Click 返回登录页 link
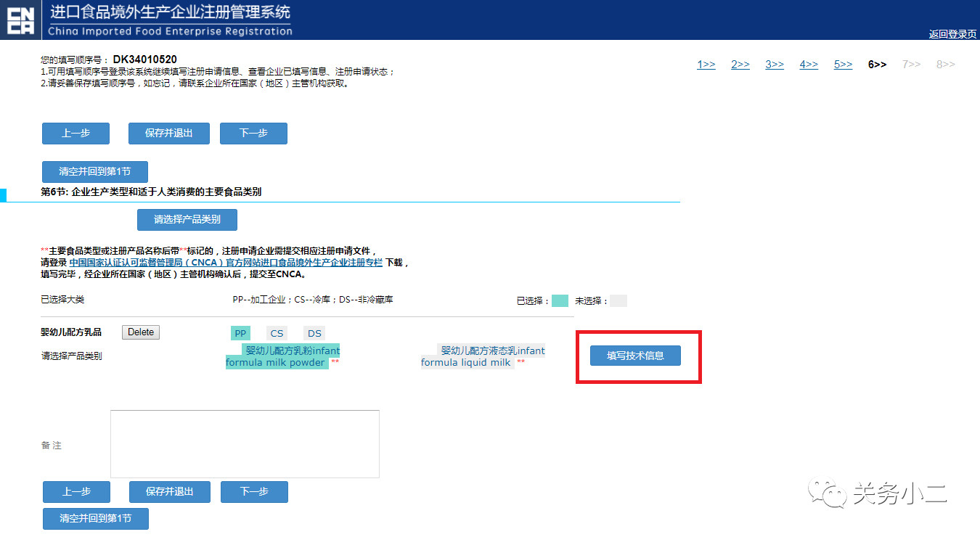Screen dimensions: 980x537 point(952,34)
